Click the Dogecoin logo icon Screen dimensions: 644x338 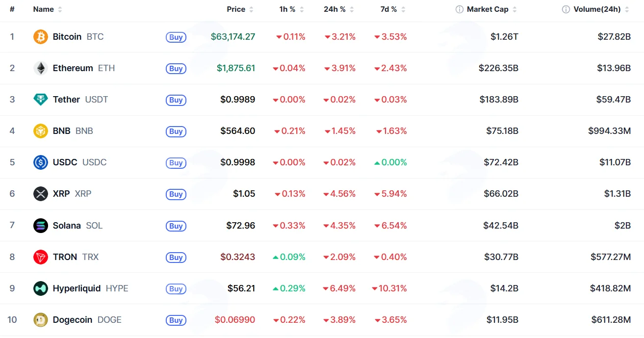click(41, 320)
